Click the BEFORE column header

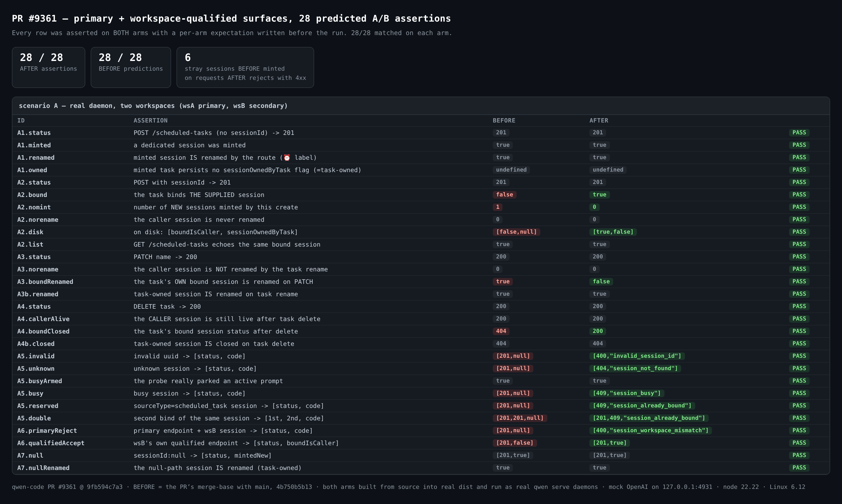tap(504, 121)
